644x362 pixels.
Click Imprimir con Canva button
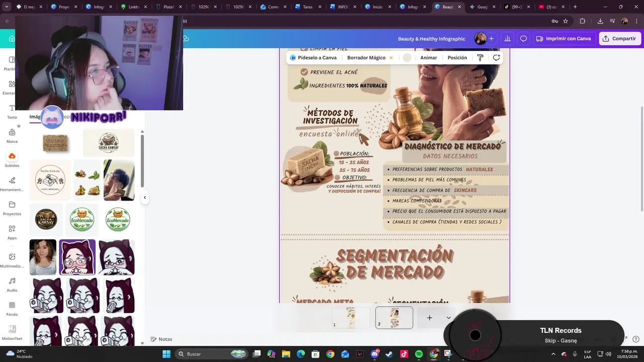coord(564,39)
